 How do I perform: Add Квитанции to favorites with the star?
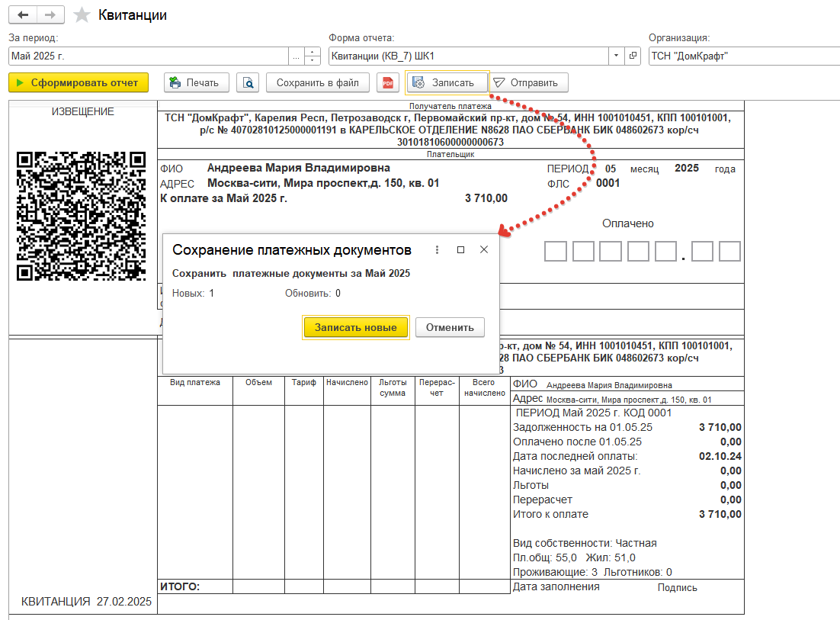[x=82, y=15]
